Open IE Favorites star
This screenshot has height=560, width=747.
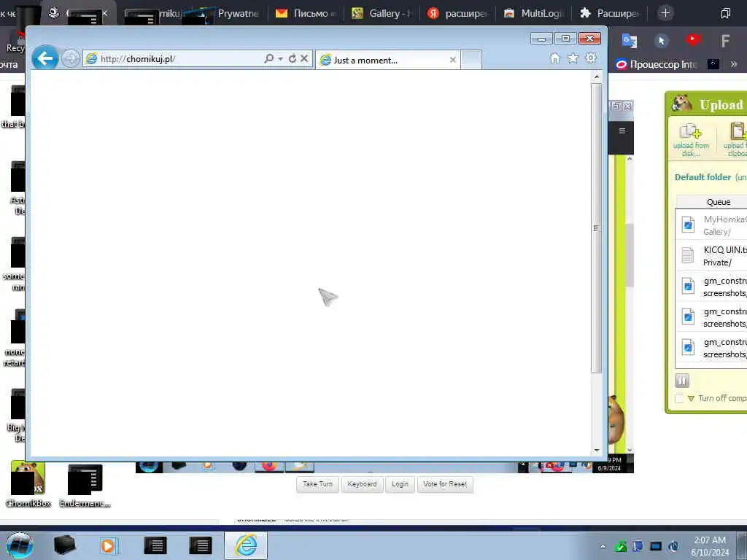[x=573, y=58]
